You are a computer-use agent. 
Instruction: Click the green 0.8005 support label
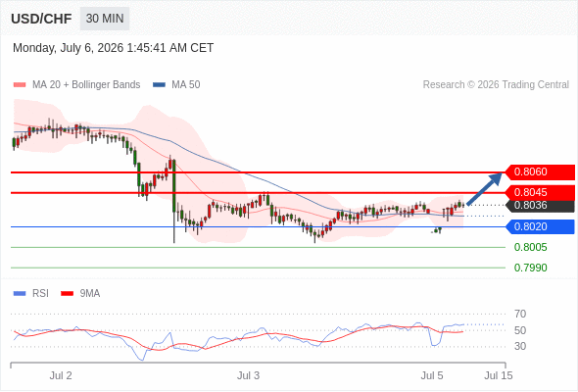click(x=530, y=247)
